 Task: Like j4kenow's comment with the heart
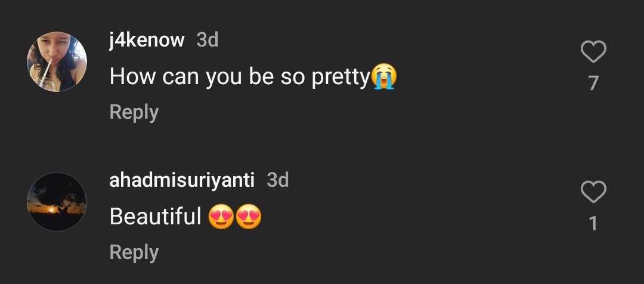(x=593, y=53)
